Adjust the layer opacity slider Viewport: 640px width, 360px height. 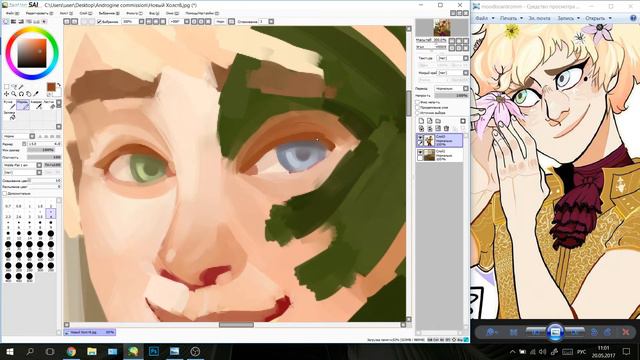451,96
